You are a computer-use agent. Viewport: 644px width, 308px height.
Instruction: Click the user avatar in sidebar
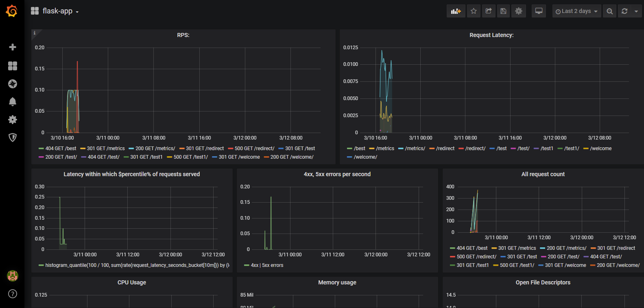point(13,276)
